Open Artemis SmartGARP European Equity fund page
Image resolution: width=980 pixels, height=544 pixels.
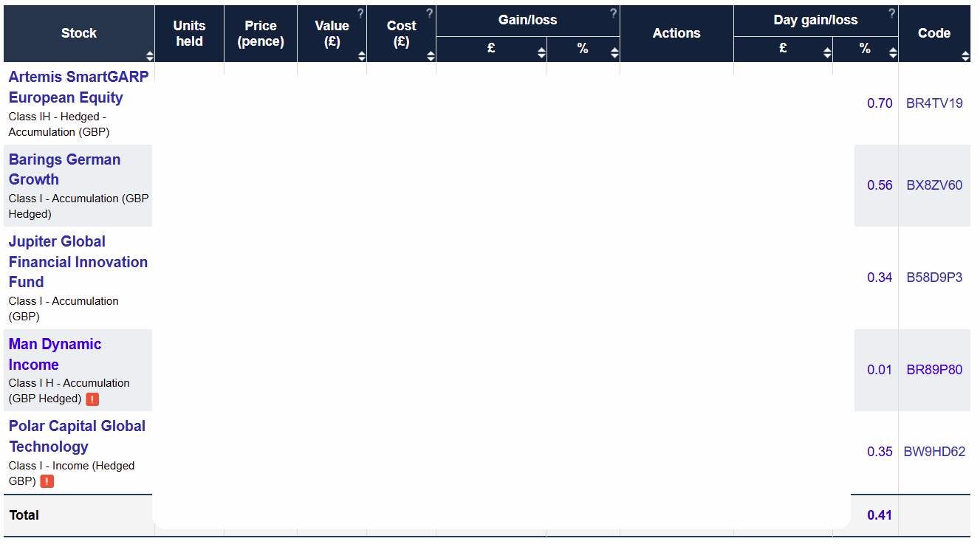pyautogui.click(x=78, y=87)
